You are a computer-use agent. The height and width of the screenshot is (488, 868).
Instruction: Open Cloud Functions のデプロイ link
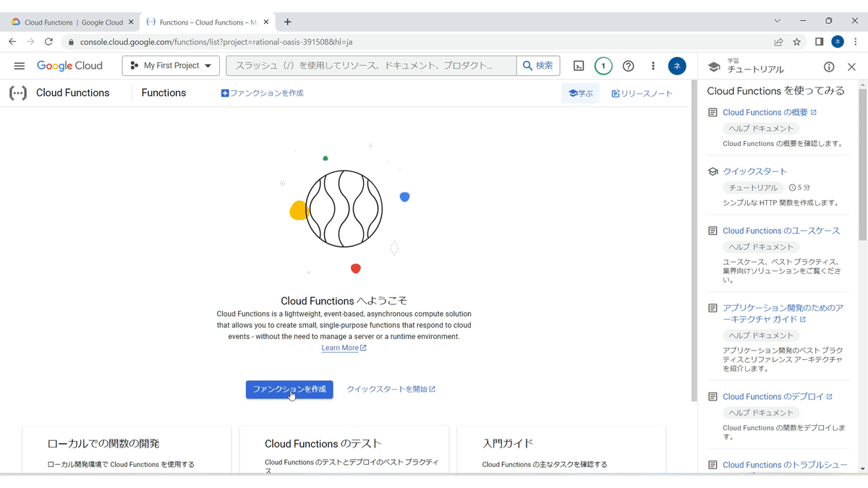click(x=778, y=396)
